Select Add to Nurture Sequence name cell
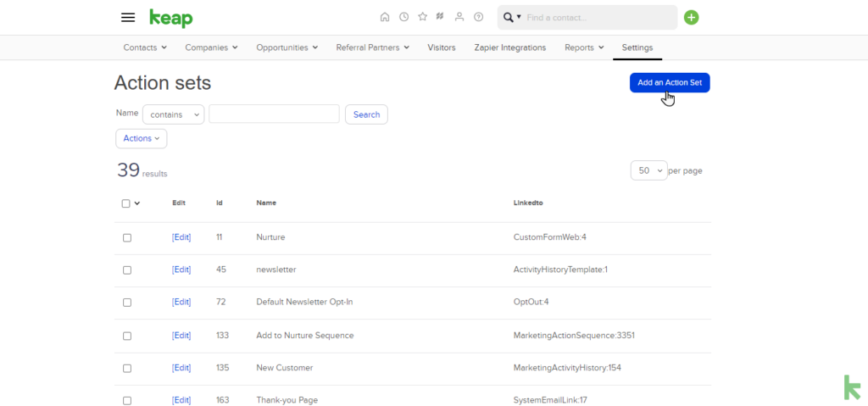Image resolution: width=868 pixels, height=406 pixels. 305,335
